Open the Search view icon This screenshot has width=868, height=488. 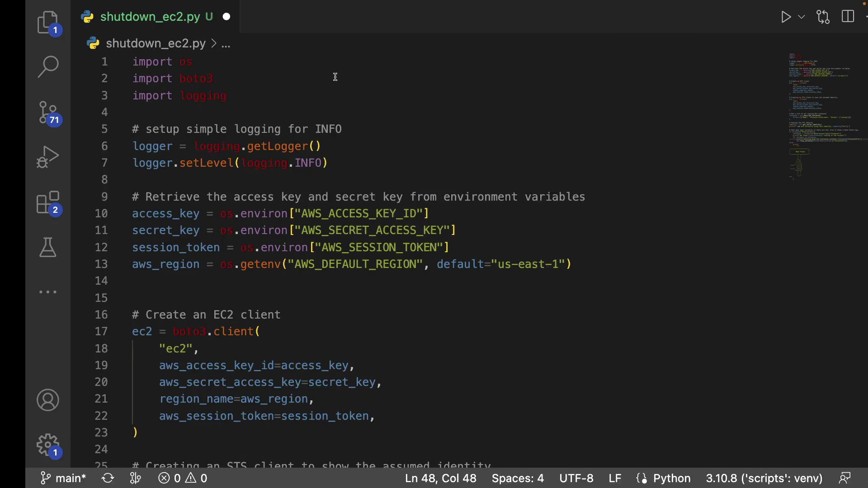point(48,67)
